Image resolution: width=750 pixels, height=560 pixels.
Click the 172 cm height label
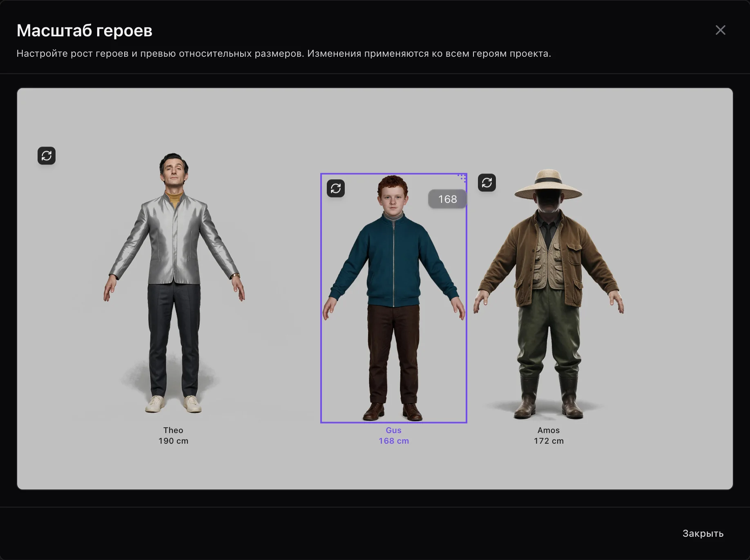(549, 441)
